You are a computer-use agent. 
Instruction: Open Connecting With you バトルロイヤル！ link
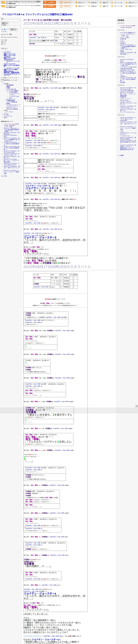pos(12,74)
